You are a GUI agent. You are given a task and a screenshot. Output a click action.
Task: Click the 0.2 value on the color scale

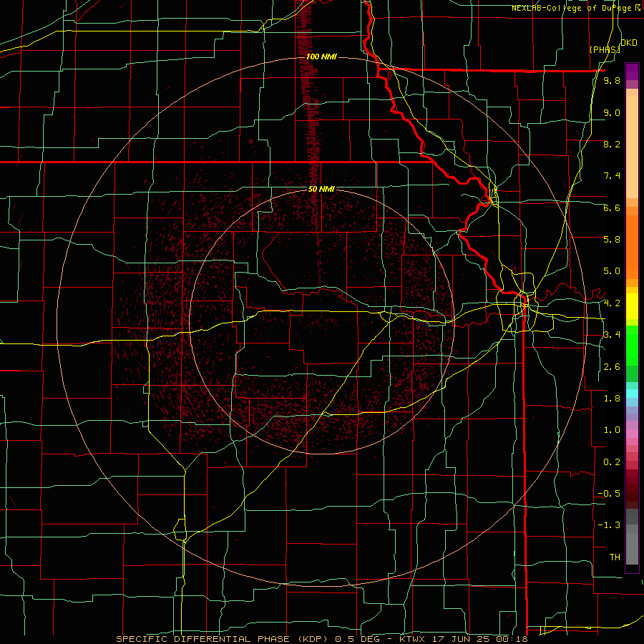[612, 462]
